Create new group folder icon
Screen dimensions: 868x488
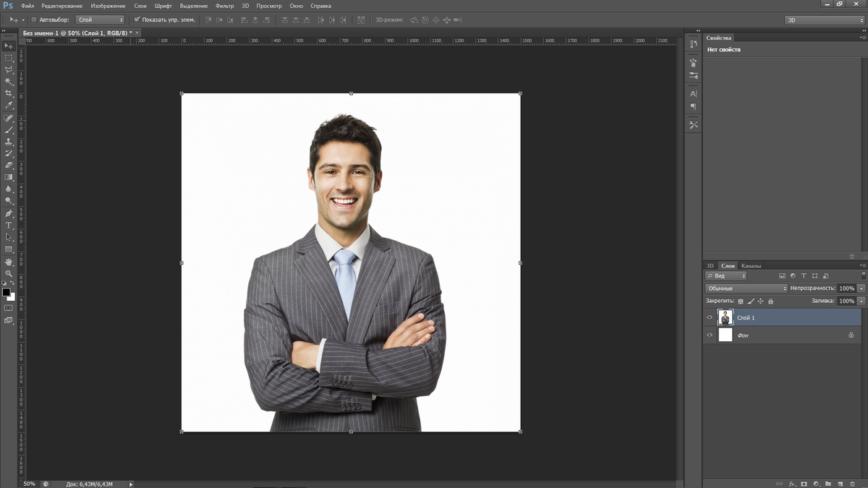[x=828, y=484]
